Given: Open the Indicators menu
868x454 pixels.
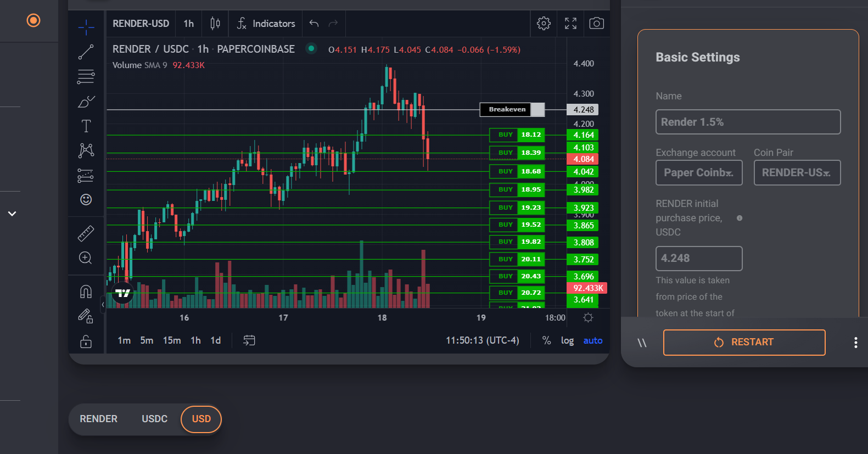Looking at the screenshot, I should (x=266, y=24).
